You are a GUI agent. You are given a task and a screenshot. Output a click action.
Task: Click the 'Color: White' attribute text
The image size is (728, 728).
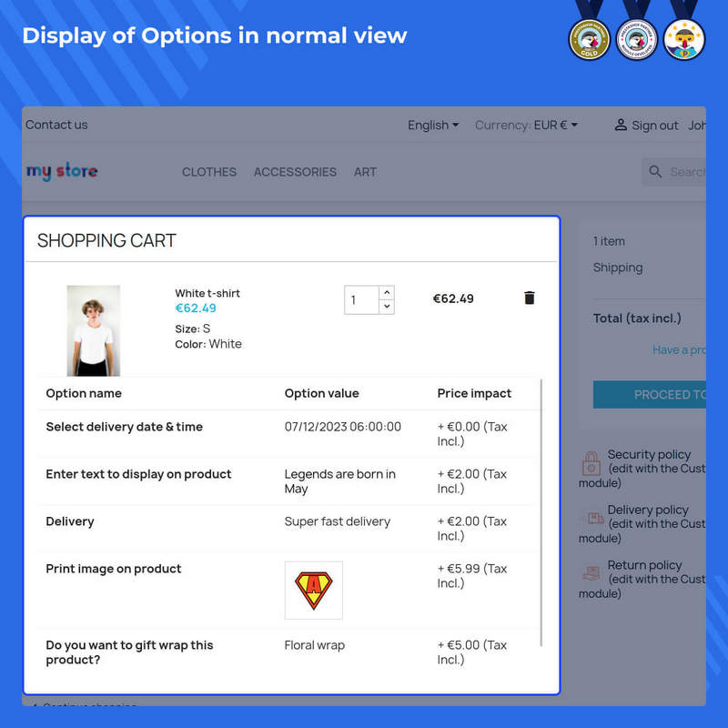coord(208,344)
